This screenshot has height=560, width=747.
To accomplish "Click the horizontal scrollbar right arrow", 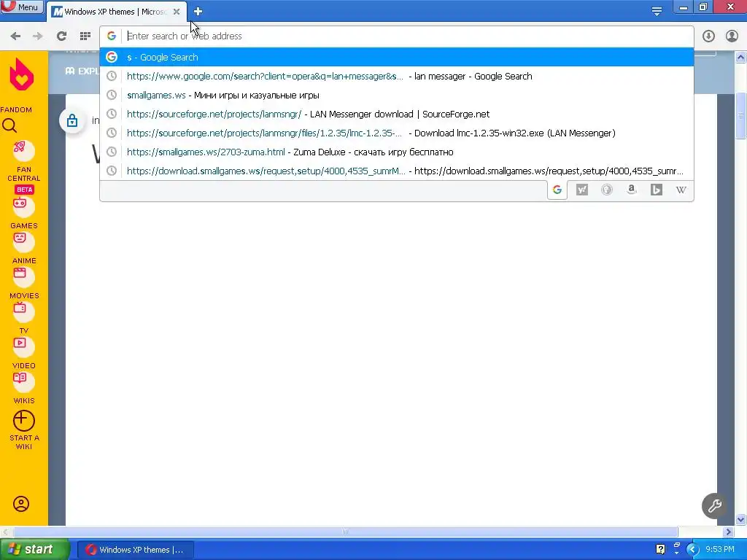I will (729, 532).
